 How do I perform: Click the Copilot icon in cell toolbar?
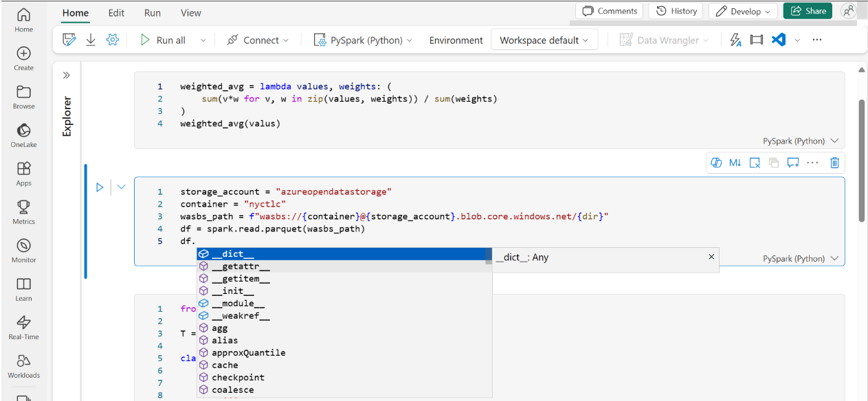pyautogui.click(x=716, y=163)
